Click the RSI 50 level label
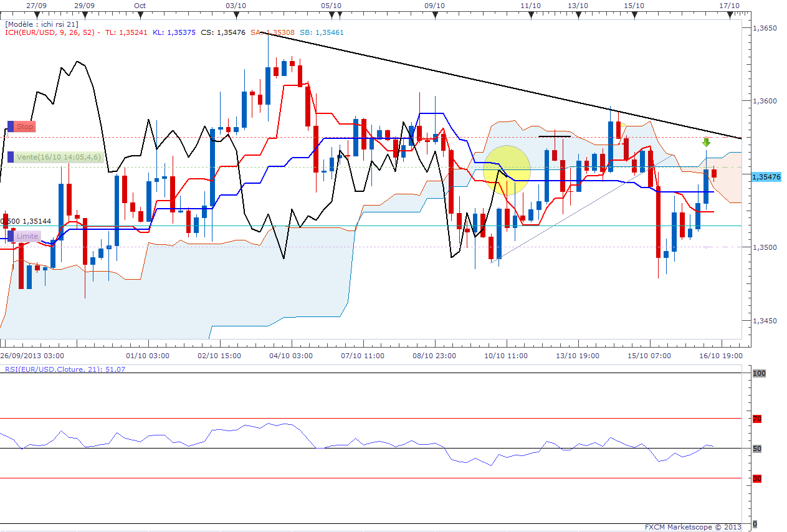The image size is (787, 532). coord(757,449)
